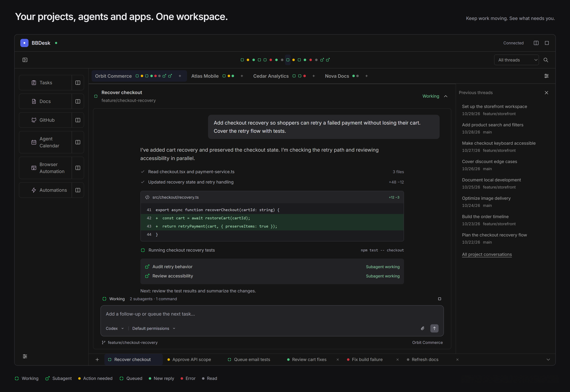Screen dimensions: 570x392
Task: Send message with the up-arrow button
Action: 434,328
